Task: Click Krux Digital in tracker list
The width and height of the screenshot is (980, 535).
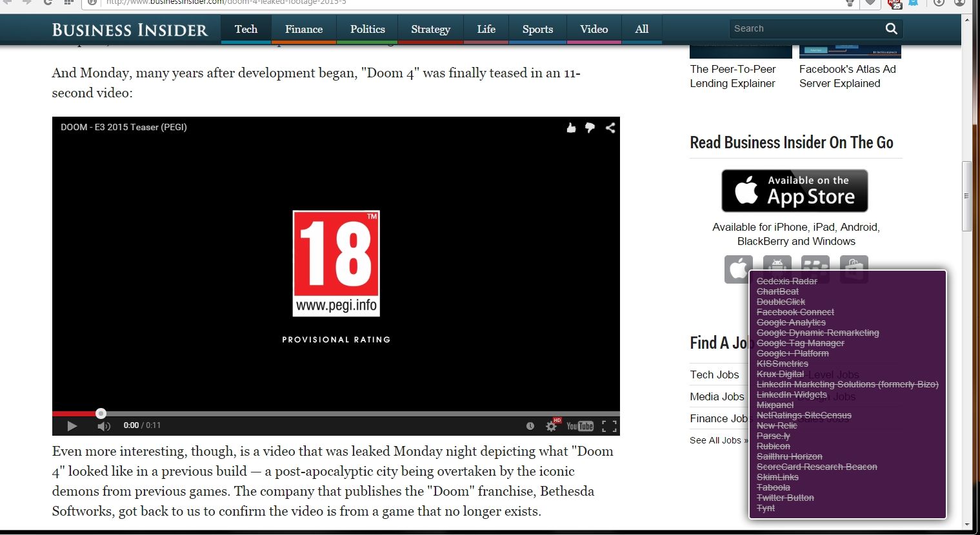Action: tap(780, 374)
